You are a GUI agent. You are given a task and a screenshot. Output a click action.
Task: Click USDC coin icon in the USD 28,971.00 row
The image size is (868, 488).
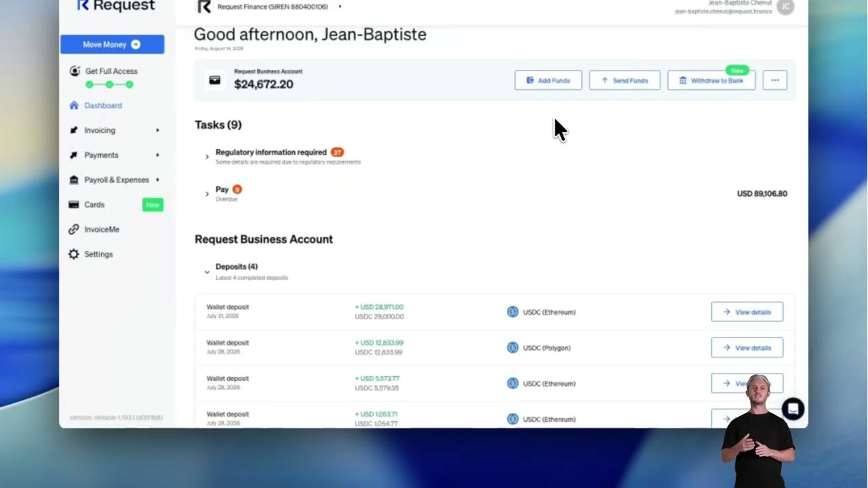513,312
